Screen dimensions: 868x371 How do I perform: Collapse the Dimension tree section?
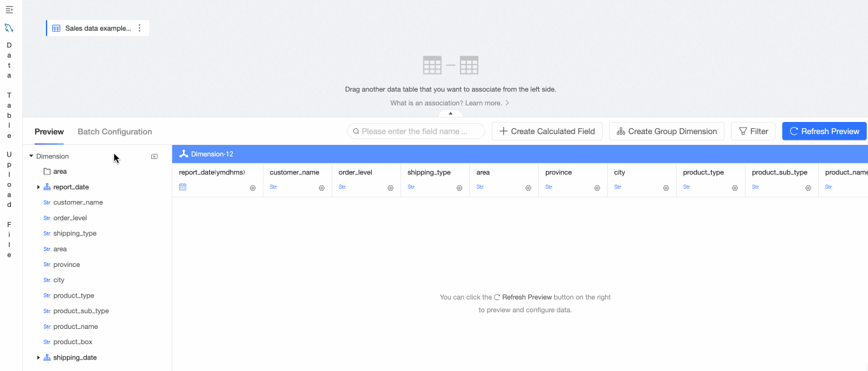pyautogui.click(x=31, y=156)
